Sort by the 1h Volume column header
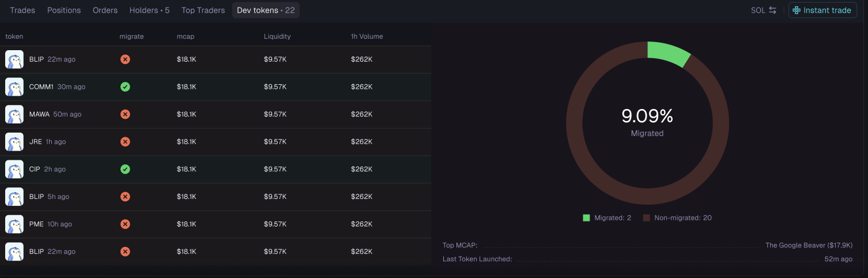 point(367,36)
